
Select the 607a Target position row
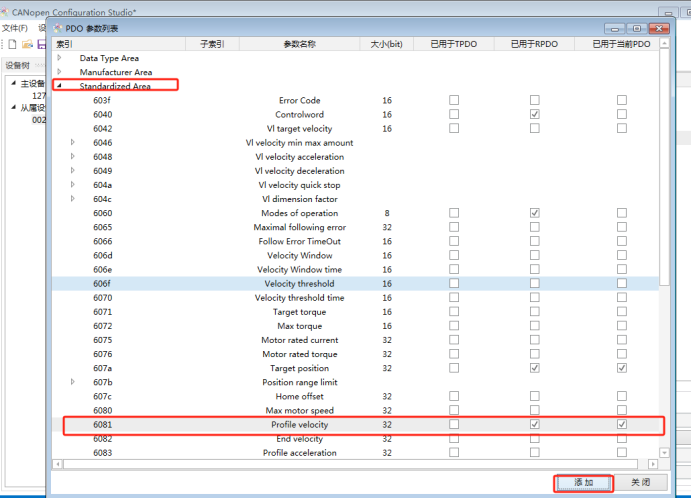(x=356, y=368)
